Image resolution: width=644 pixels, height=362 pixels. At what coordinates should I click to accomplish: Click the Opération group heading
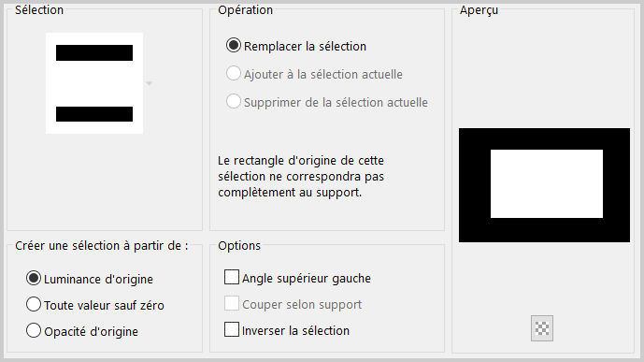coord(245,10)
